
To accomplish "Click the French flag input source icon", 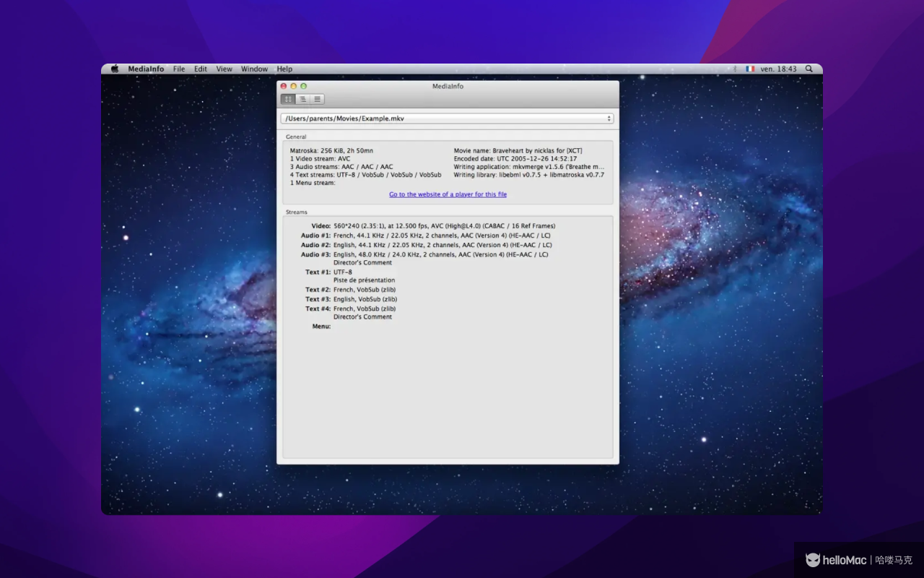I will point(750,69).
